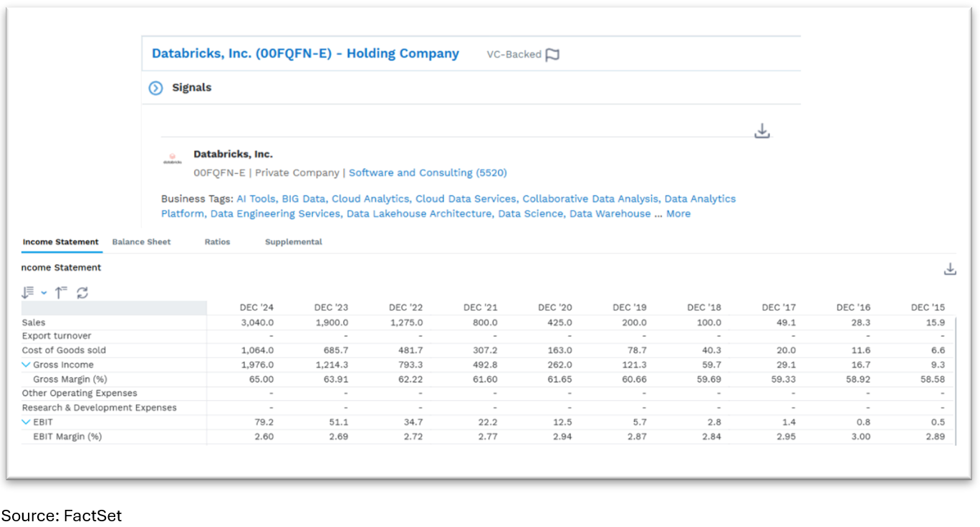This screenshot has width=980, height=527.
Task: Click the Data Warehouse tag
Action: tap(610, 214)
